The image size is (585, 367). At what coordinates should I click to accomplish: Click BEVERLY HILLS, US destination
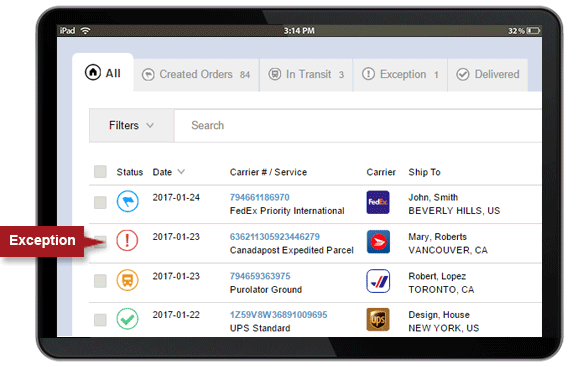(454, 211)
